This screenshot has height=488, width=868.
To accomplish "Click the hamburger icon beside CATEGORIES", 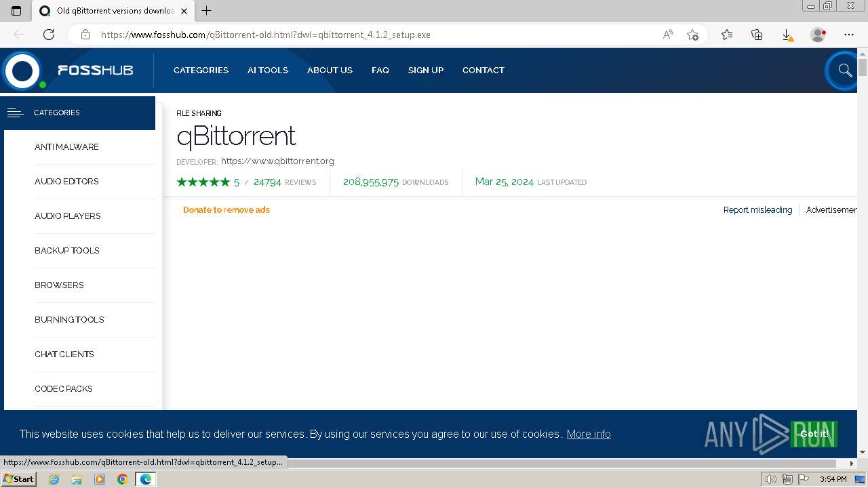I will [15, 113].
